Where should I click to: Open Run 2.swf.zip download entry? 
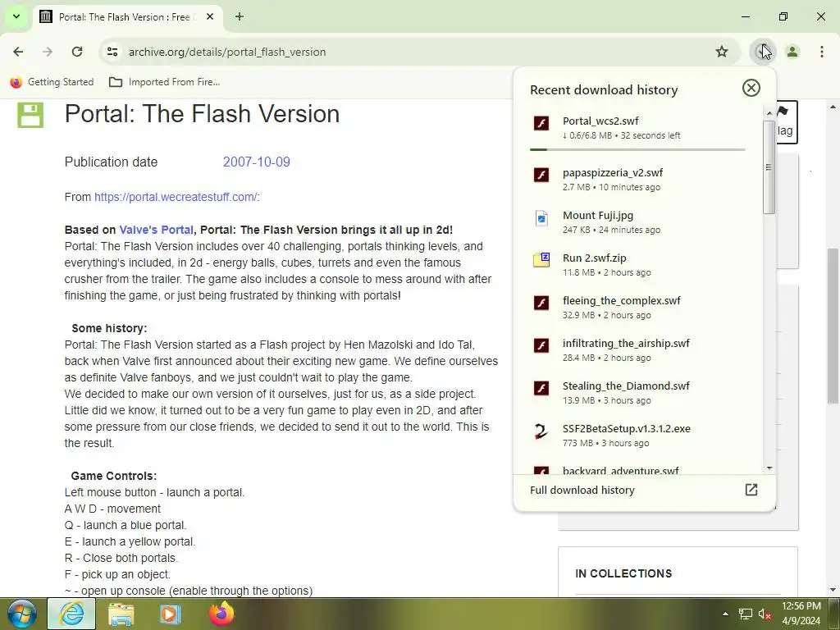point(637,265)
